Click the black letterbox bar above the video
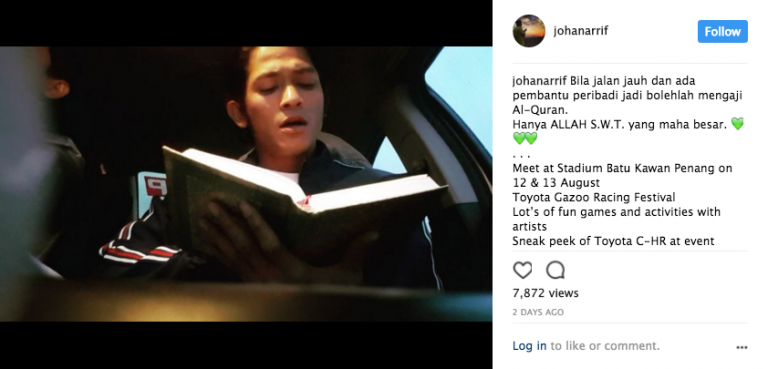This screenshot has height=369, width=768. coord(246,23)
